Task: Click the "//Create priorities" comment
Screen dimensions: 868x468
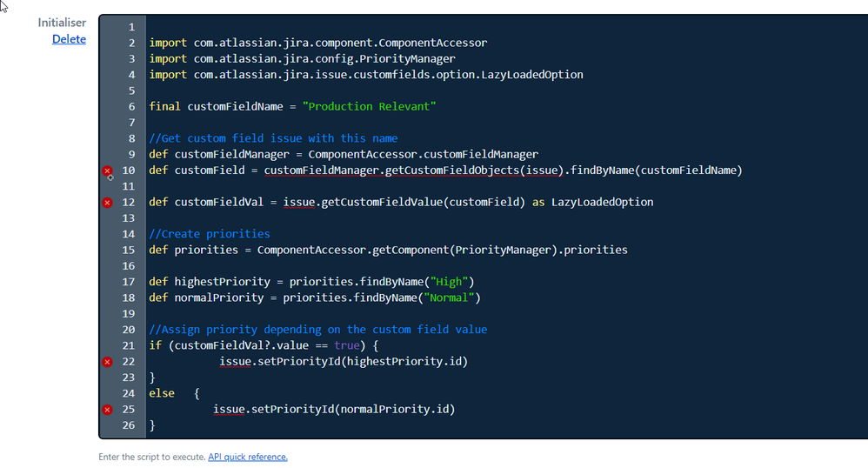Action: (x=210, y=234)
